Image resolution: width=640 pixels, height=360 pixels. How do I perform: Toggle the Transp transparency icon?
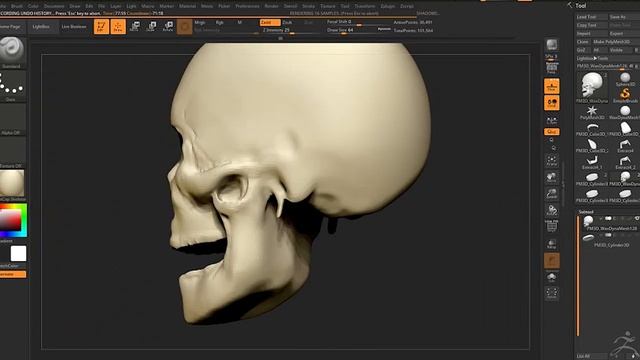(x=551, y=244)
